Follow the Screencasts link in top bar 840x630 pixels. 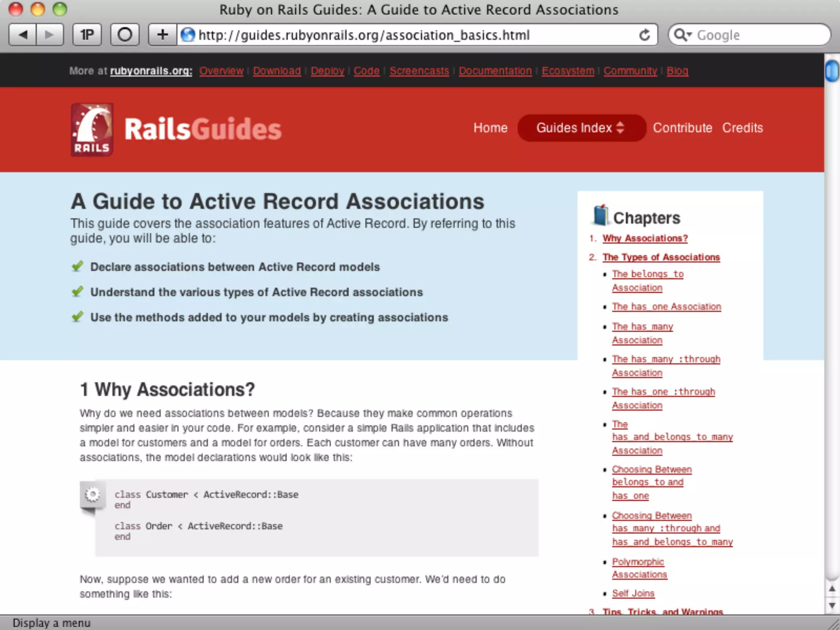pyautogui.click(x=419, y=71)
